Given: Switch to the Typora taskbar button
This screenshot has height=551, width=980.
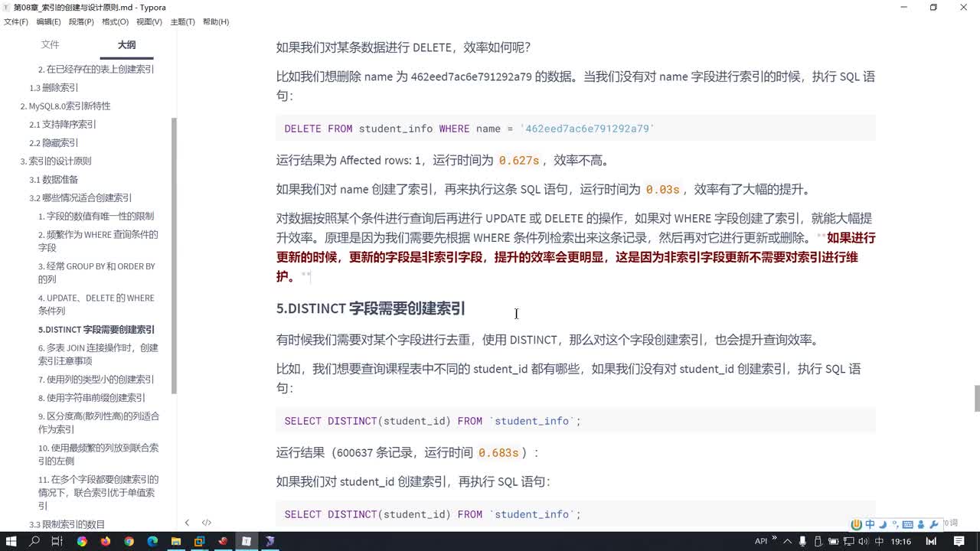Looking at the screenshot, I should tap(247, 541).
